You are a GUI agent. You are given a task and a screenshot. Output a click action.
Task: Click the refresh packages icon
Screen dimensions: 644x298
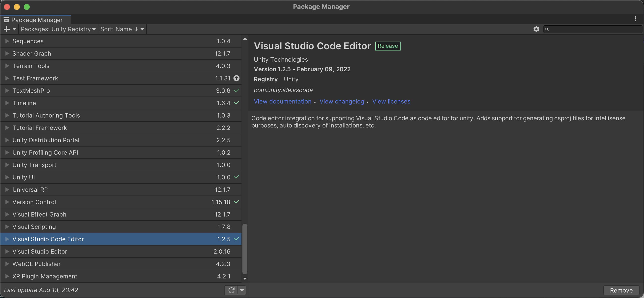[231, 290]
